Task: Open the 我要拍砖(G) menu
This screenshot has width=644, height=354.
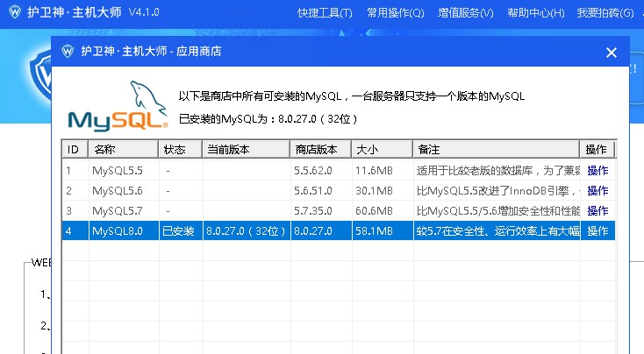Action: [605, 13]
